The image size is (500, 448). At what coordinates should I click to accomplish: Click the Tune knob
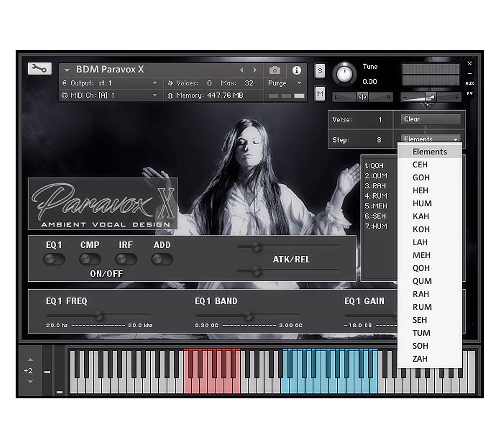tap(345, 74)
